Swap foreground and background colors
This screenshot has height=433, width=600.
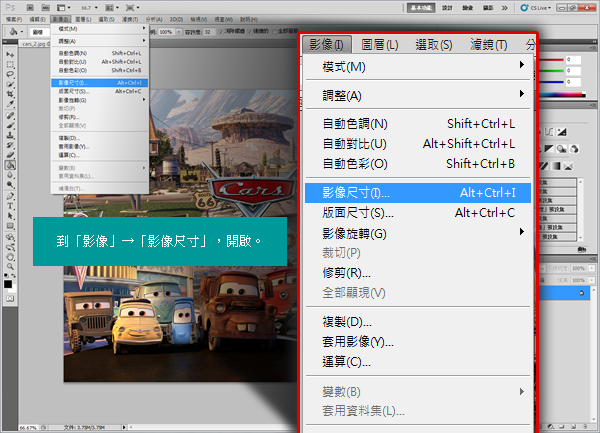click(14, 275)
